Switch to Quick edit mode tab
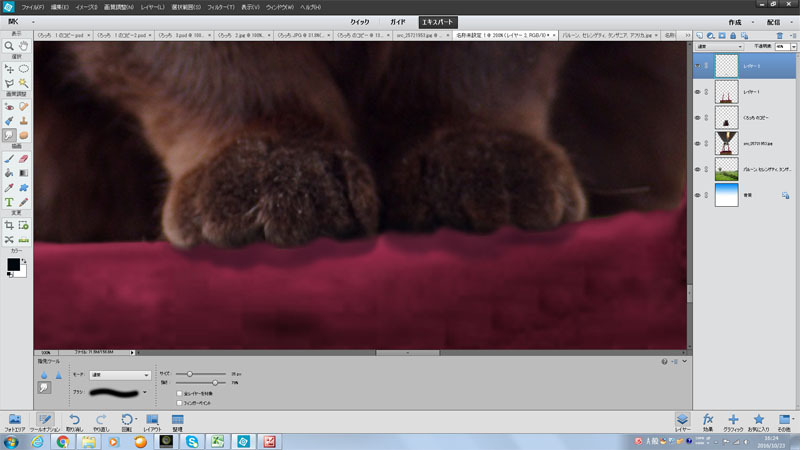The image size is (800, 450). point(360,22)
